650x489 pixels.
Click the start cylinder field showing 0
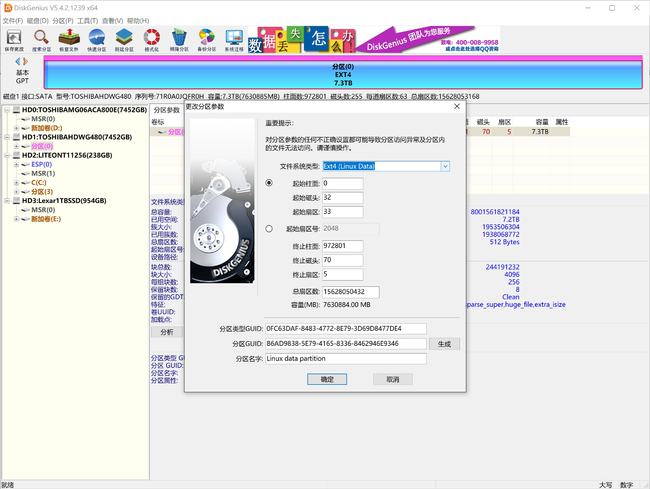(343, 183)
